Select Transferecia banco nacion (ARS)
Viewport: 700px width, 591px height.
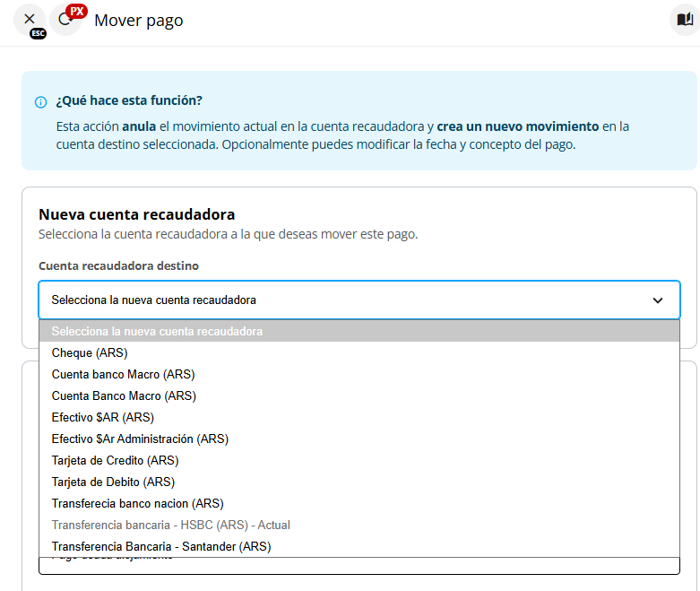point(359,503)
